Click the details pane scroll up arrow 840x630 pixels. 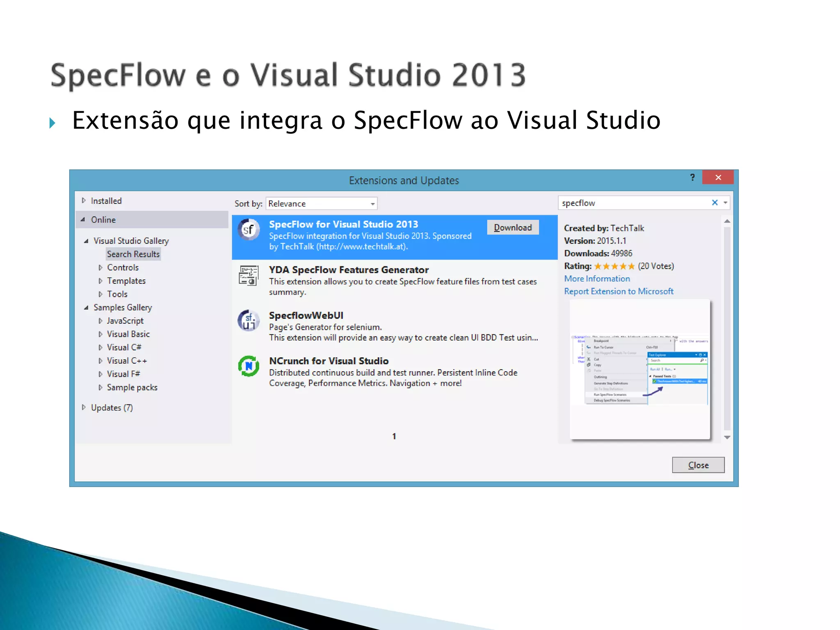pos(727,221)
